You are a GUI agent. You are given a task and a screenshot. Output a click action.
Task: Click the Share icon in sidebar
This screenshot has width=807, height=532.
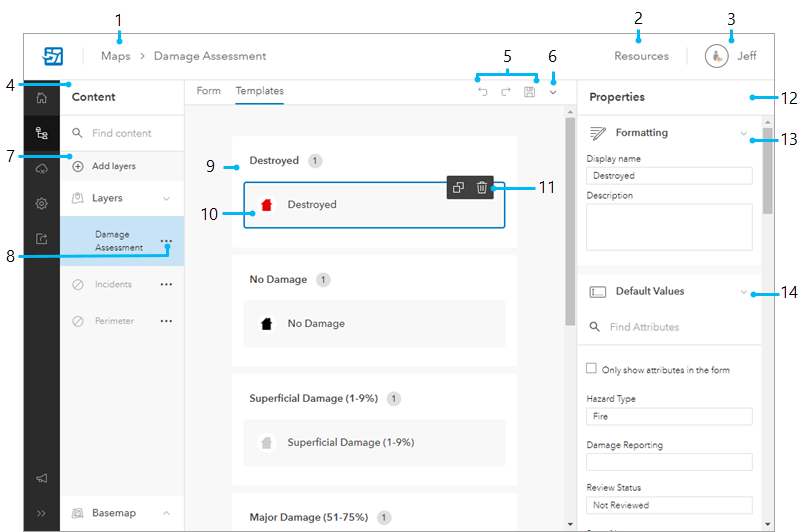coord(41,239)
